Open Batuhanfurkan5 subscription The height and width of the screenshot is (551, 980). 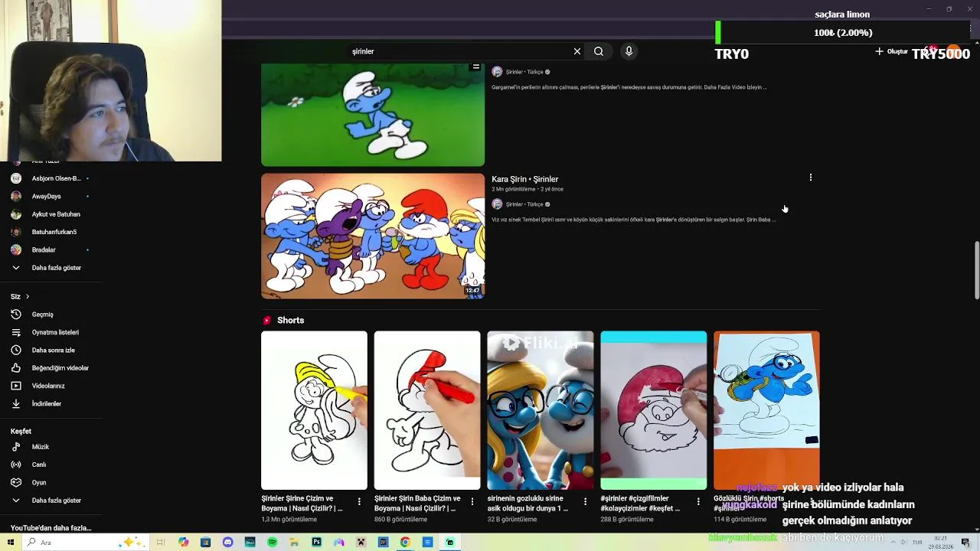[x=54, y=232]
